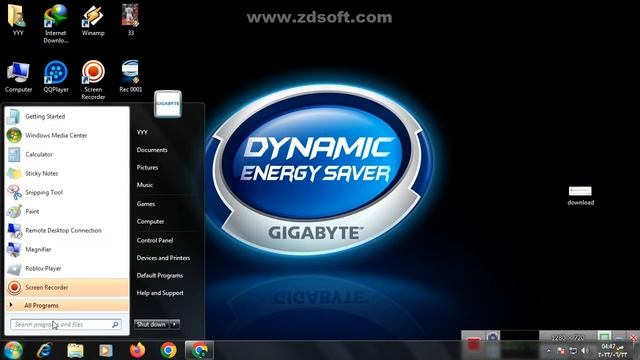Click the recorder camera screenshot icon
The image size is (640, 360).
click(493, 337)
